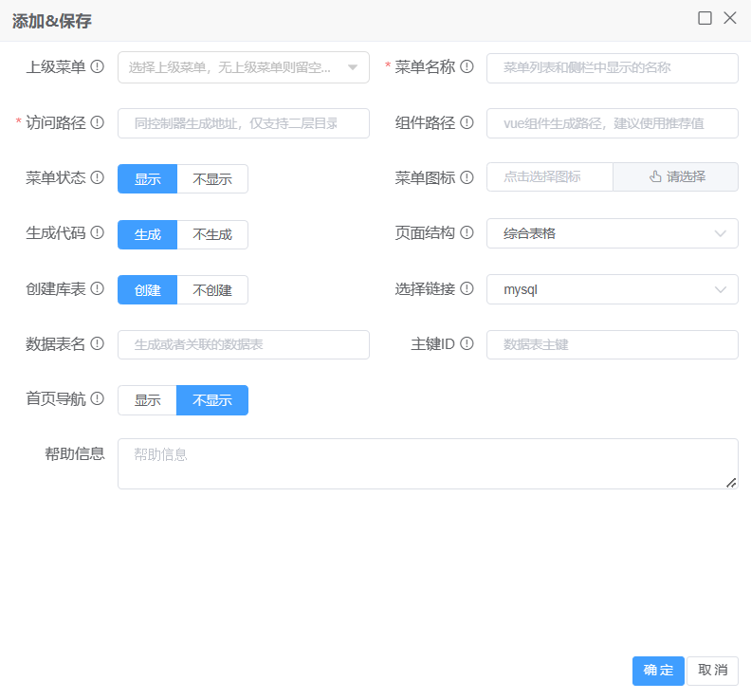The width and height of the screenshot is (751, 700).
Task: Click the 请选择 icon picker button
Action: (x=675, y=177)
